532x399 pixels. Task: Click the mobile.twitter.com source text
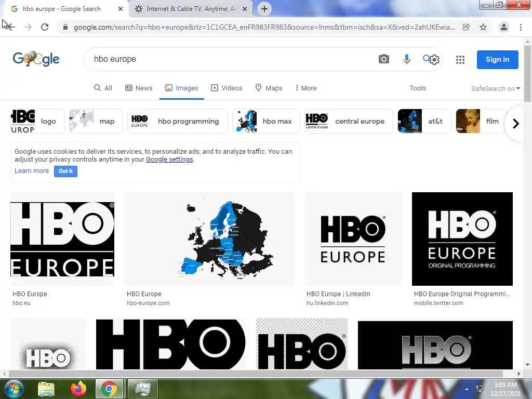coord(438,303)
